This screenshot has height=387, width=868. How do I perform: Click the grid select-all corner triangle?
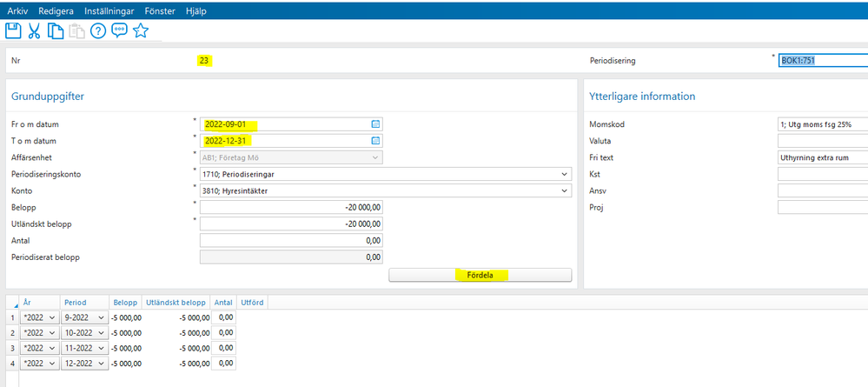coord(14,304)
